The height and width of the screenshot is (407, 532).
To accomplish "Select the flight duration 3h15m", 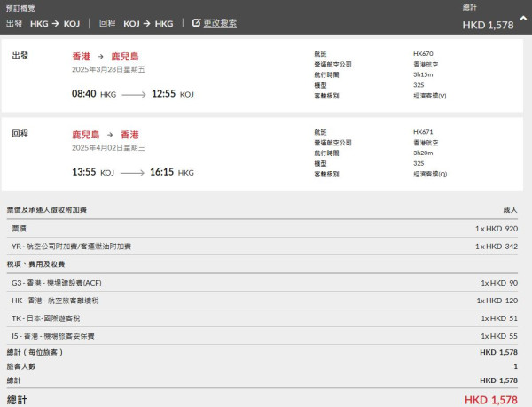I will coord(423,74).
